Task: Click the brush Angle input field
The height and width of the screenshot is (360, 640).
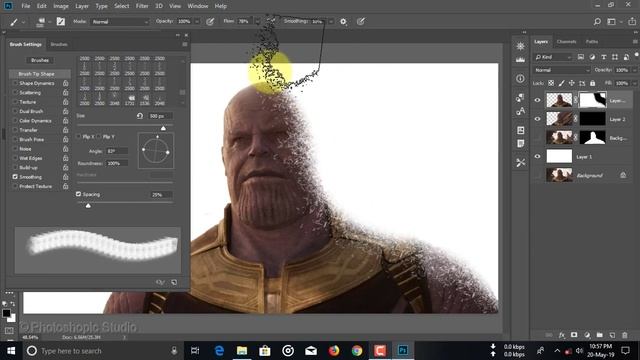Action: [117, 151]
